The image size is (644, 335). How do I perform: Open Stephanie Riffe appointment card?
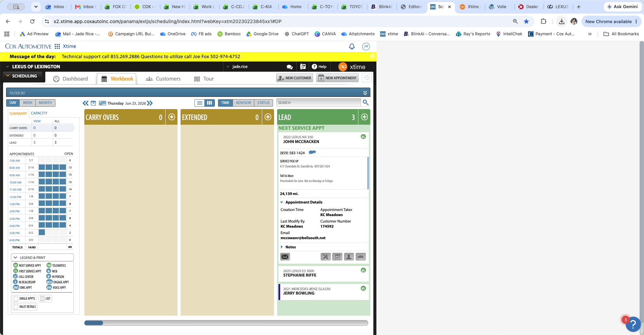[x=324, y=273]
